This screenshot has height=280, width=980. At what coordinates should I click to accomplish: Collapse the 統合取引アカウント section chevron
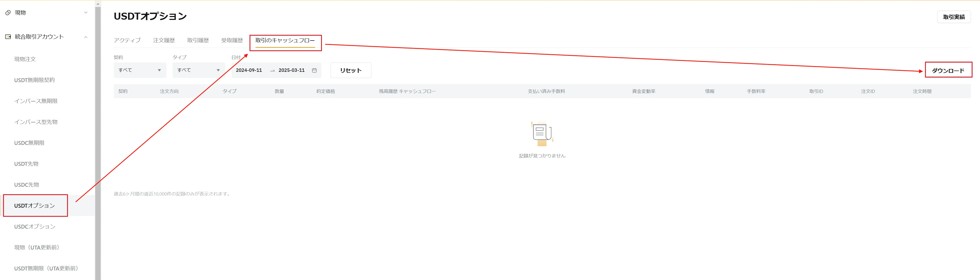(86, 37)
